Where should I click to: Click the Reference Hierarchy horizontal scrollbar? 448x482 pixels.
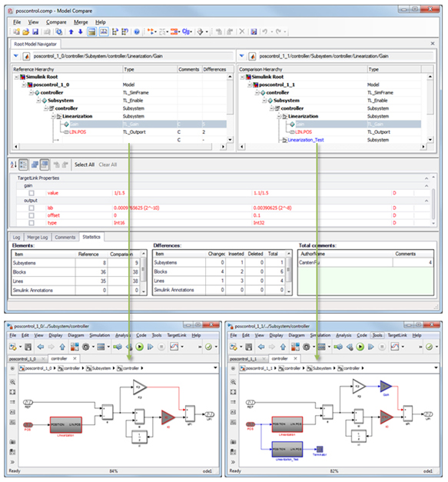pyautogui.click(x=119, y=147)
